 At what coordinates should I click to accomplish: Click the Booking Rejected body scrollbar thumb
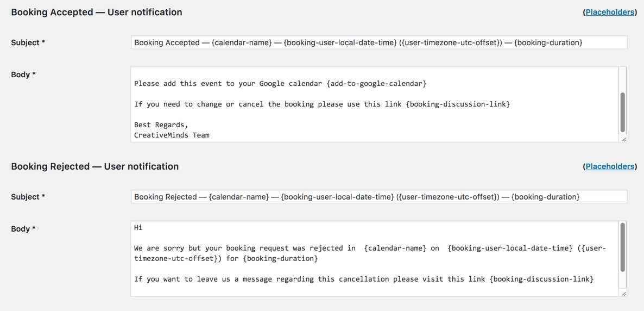coord(622,247)
